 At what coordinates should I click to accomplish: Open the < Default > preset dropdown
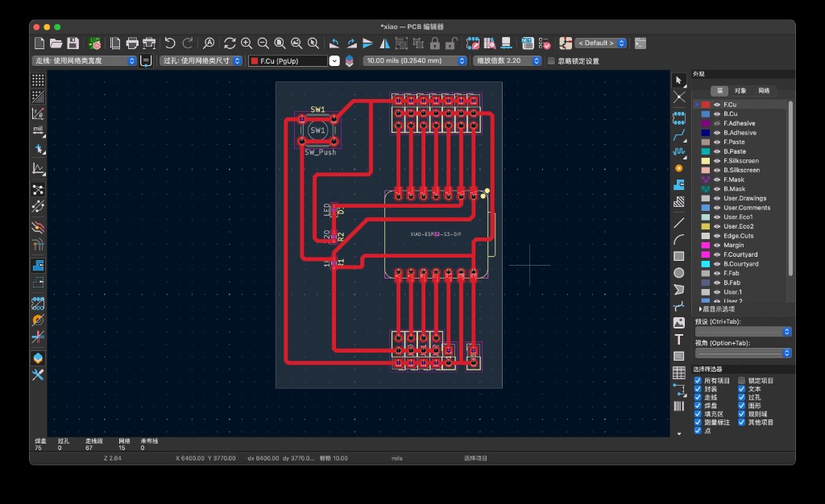pyautogui.click(x=601, y=43)
